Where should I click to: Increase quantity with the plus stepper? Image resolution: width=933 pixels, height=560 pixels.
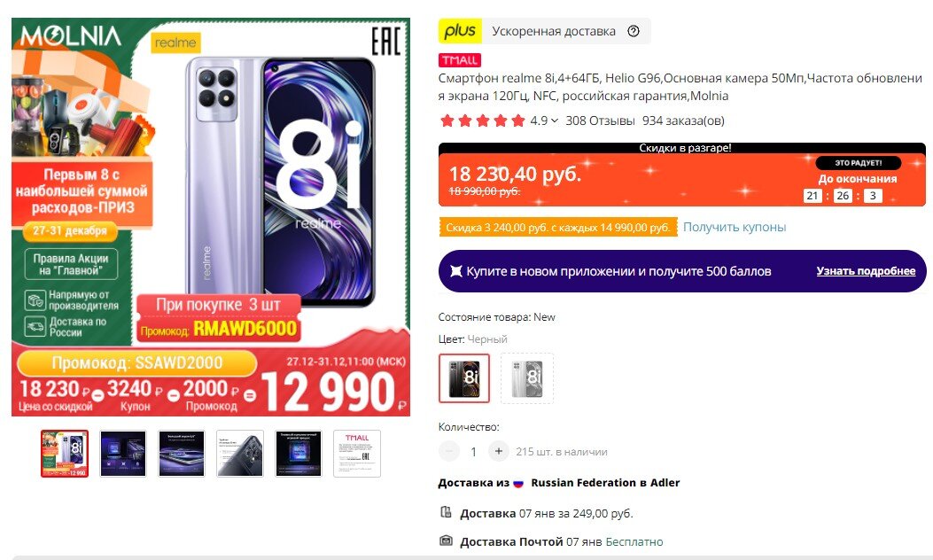tap(499, 452)
